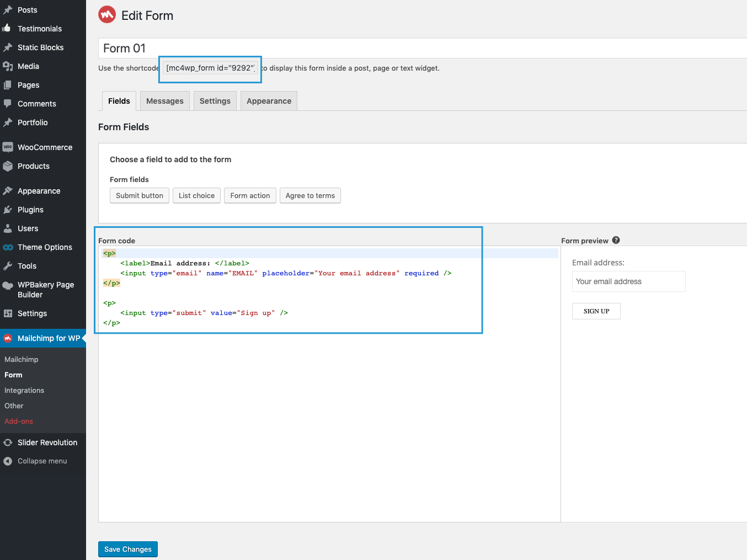Save Changes to the form
Image resolution: width=747 pixels, height=560 pixels.
pyautogui.click(x=128, y=549)
